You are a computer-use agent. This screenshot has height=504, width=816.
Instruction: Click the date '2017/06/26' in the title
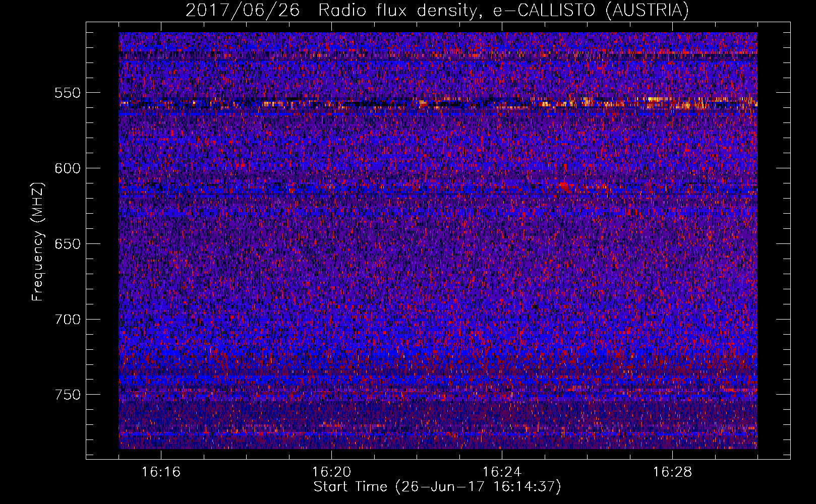click(x=243, y=10)
